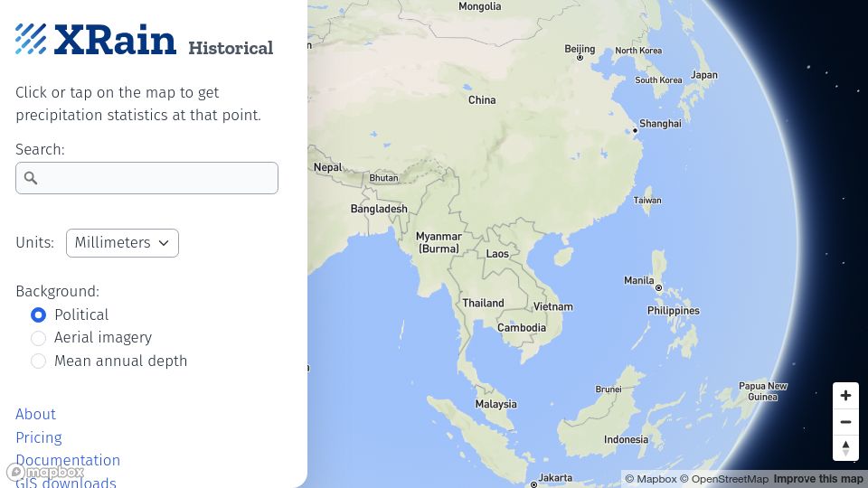Open the About link

pyautogui.click(x=35, y=415)
